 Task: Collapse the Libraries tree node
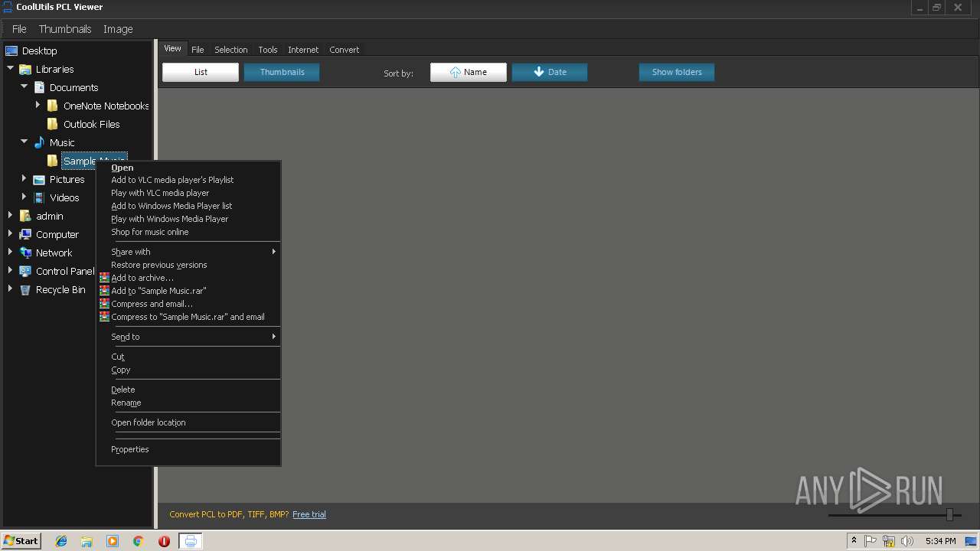point(10,68)
